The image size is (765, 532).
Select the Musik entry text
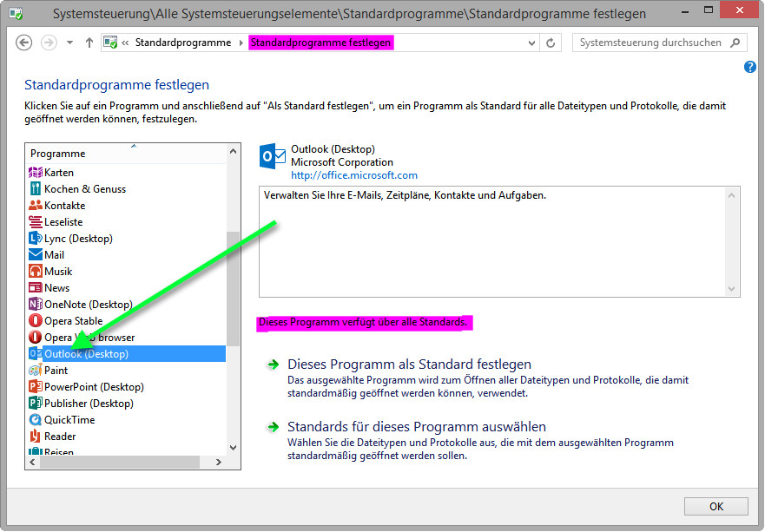[x=58, y=272]
